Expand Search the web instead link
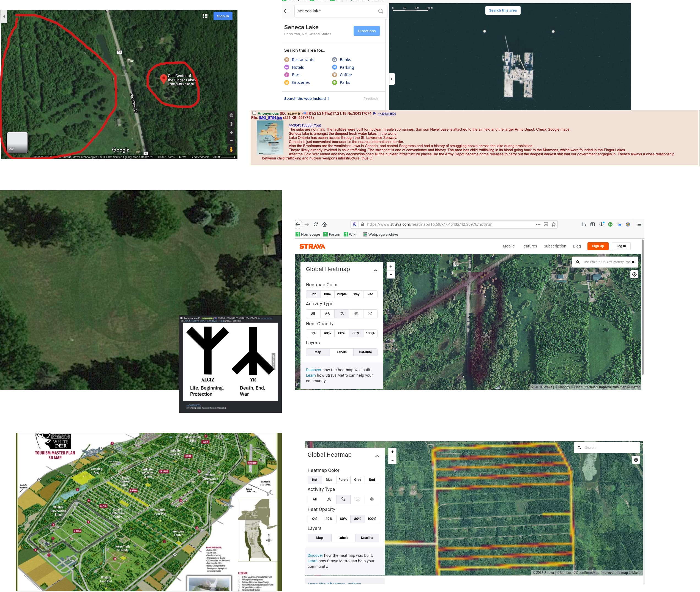 307,99
